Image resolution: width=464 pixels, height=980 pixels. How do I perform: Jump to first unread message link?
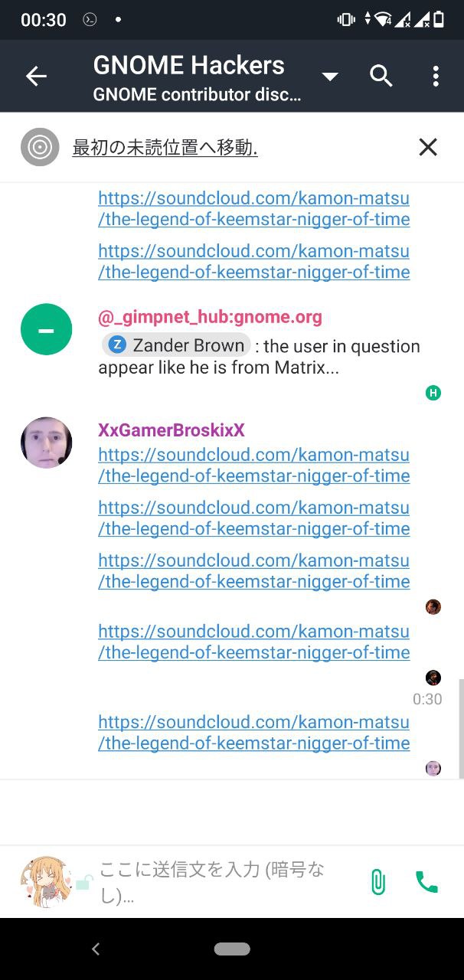coord(165,148)
